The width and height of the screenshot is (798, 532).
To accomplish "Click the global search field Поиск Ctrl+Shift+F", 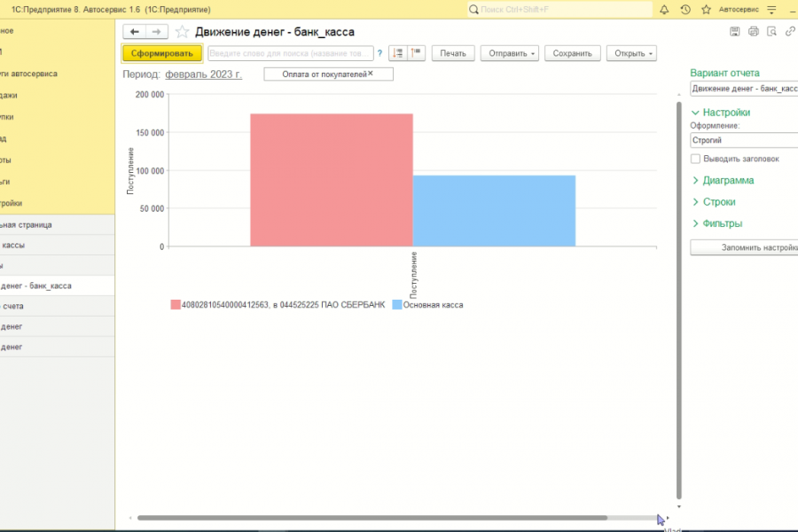I will tap(559, 9).
